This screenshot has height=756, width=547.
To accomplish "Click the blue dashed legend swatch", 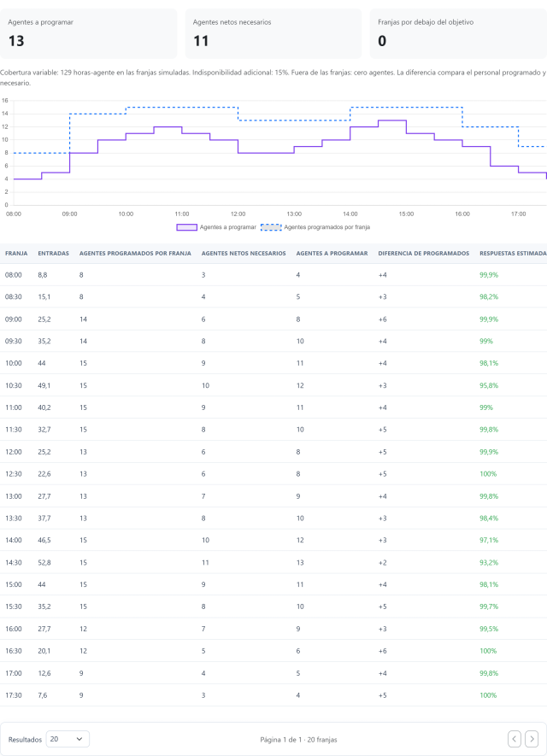I will pyautogui.click(x=271, y=227).
